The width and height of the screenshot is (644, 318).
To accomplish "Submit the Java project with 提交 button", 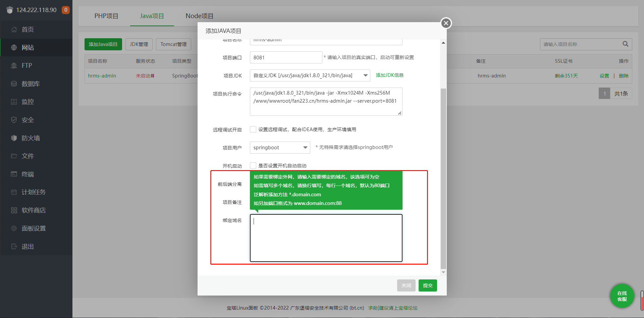I will tap(427, 285).
